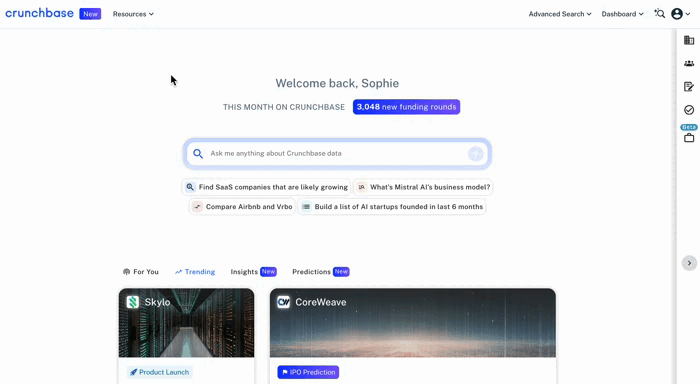Open the Companies icon in the right sidebar
The height and width of the screenshot is (384, 700).
pos(689,40)
